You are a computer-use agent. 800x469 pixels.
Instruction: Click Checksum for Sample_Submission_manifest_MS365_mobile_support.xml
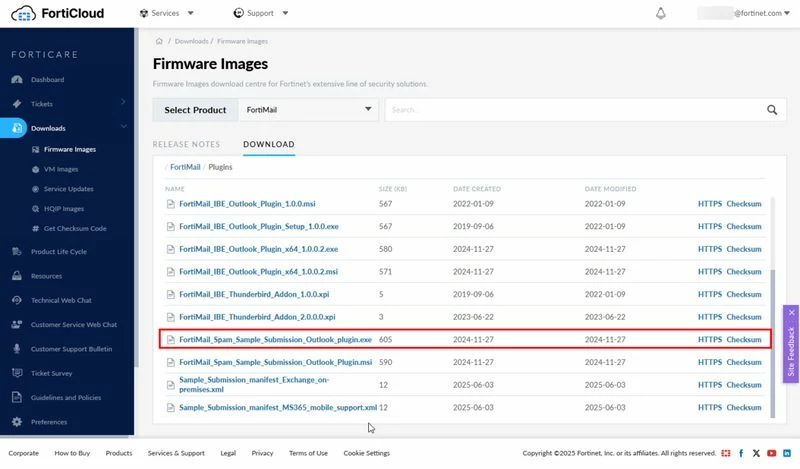pos(744,408)
